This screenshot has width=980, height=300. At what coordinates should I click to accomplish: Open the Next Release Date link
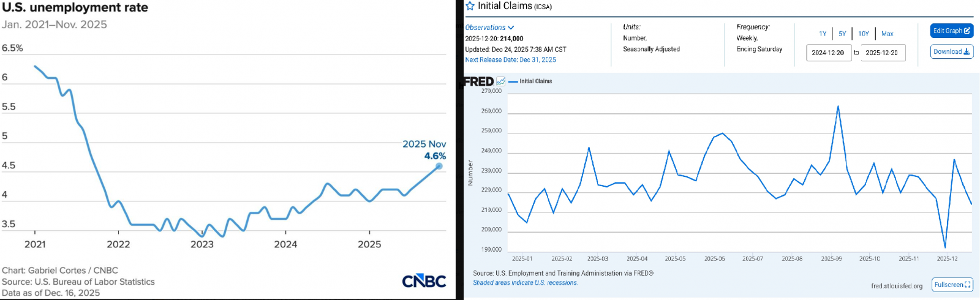click(510, 60)
